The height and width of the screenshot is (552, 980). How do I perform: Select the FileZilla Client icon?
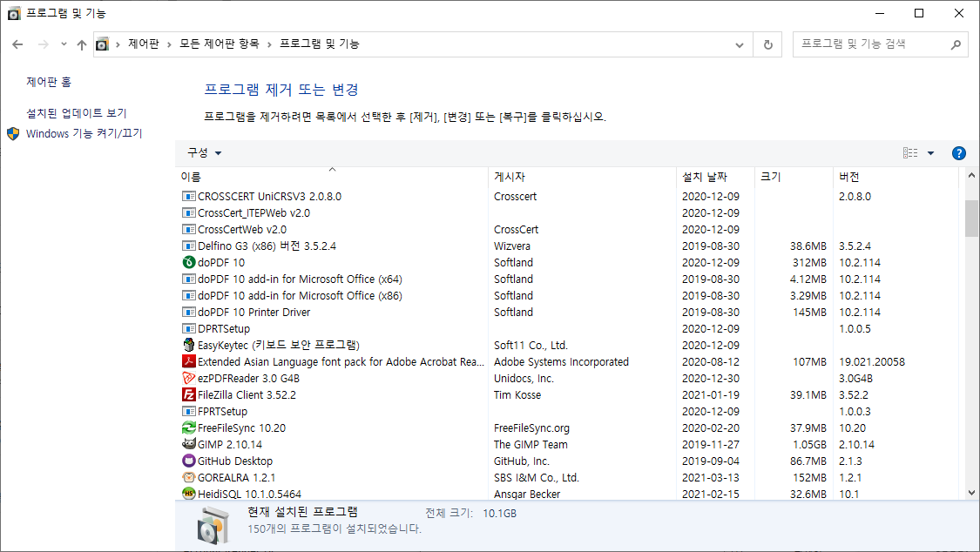[189, 394]
